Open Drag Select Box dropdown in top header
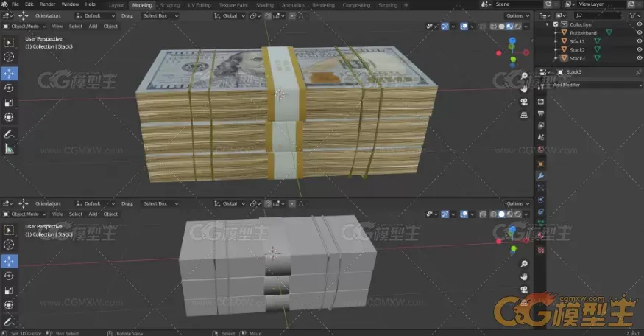The width and height of the screenshot is (644, 336). (x=160, y=16)
